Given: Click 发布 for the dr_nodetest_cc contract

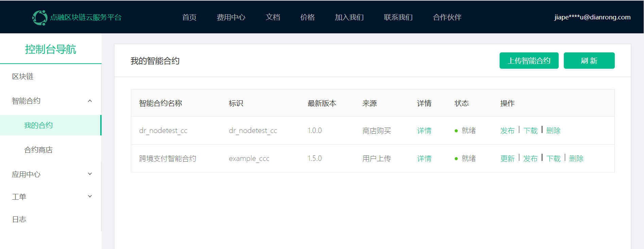Looking at the screenshot, I should tap(507, 131).
